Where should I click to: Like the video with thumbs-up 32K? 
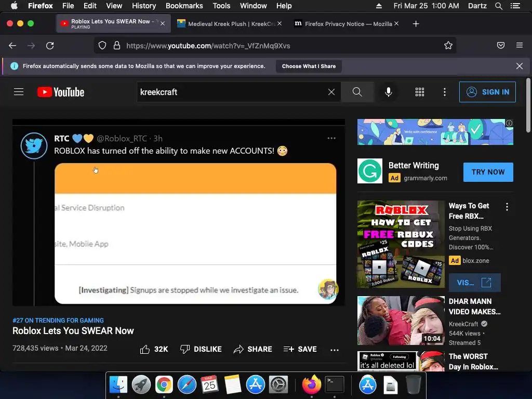click(x=154, y=349)
